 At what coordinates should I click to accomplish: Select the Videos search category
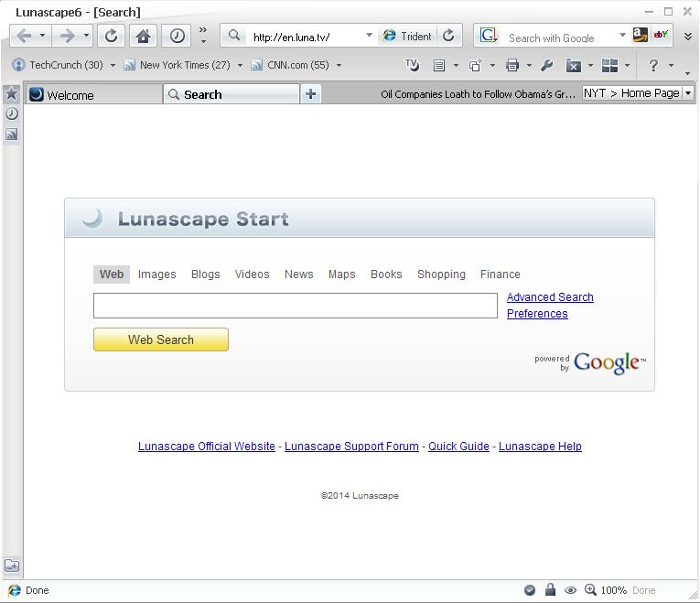click(252, 275)
